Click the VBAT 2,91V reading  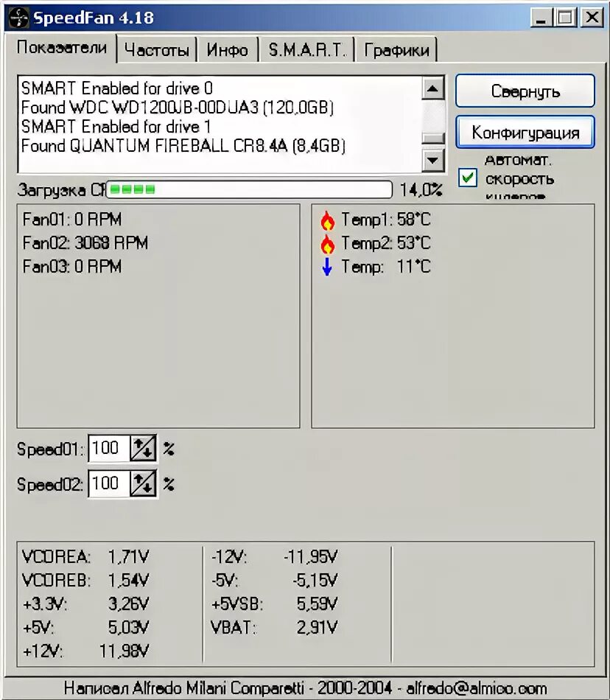click(x=275, y=628)
